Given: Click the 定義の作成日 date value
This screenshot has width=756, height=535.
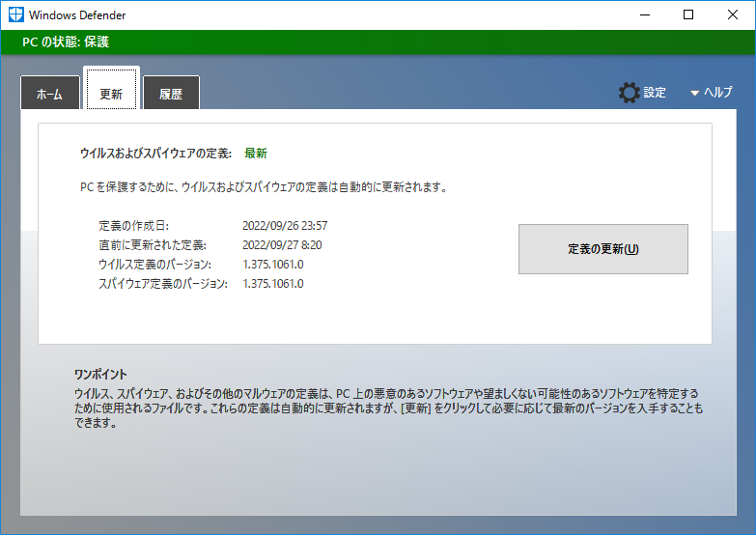Looking at the screenshot, I should pos(284,226).
